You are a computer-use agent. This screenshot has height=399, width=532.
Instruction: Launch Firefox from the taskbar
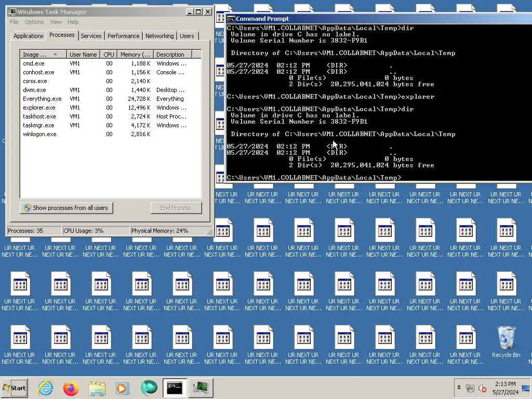click(71, 388)
